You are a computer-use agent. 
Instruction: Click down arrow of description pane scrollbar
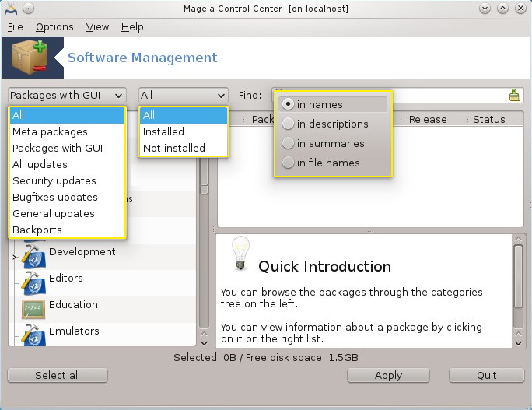coord(518,343)
